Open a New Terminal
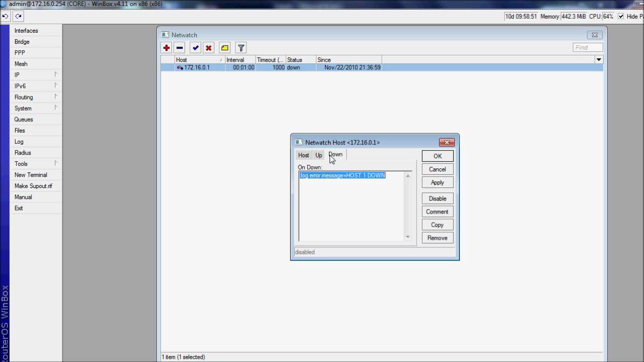Viewport: 644px width, 362px height. tap(36, 174)
